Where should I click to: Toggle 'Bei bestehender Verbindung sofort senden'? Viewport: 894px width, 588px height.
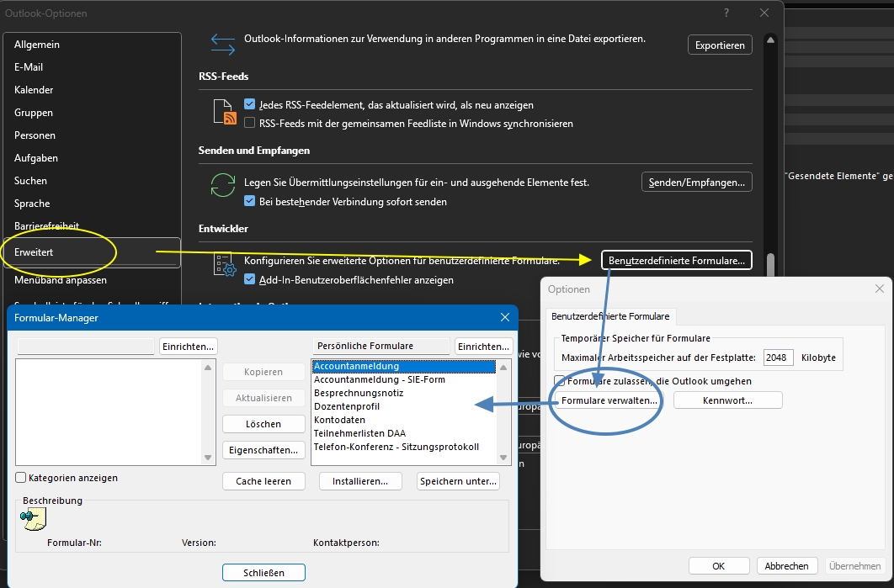tap(249, 201)
